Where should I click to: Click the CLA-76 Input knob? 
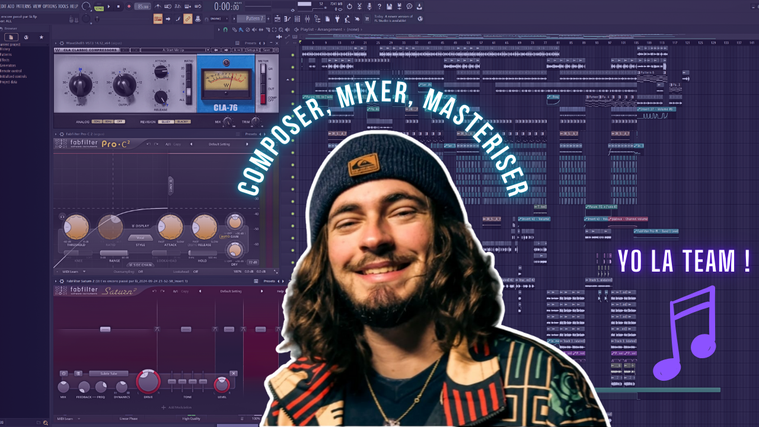(80, 85)
